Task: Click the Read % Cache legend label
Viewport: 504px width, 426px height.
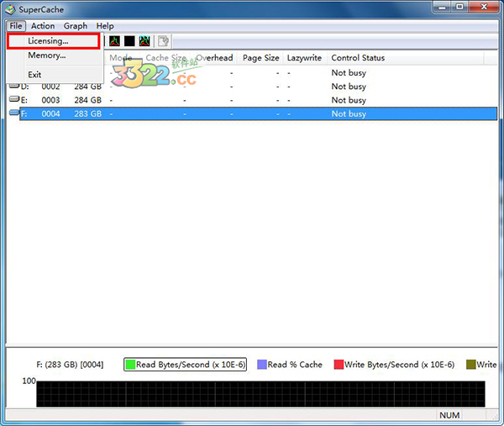Action: click(x=295, y=365)
